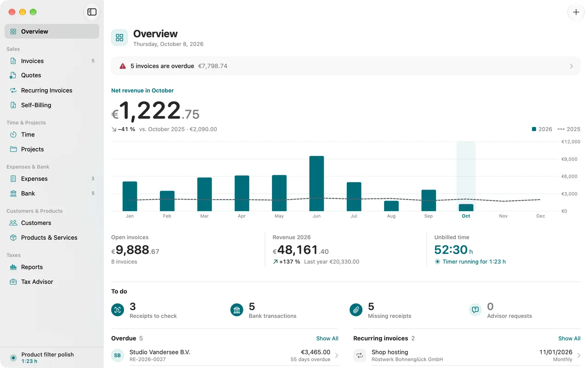Click the Tax Advisor briefcase icon
Screen dimensions: 588x368
click(13, 282)
